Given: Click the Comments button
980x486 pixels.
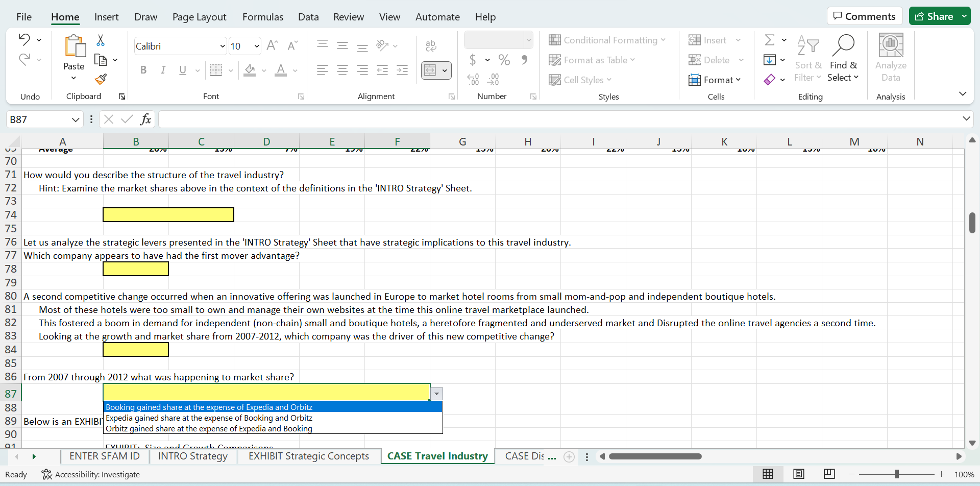Looking at the screenshot, I should tap(865, 16).
